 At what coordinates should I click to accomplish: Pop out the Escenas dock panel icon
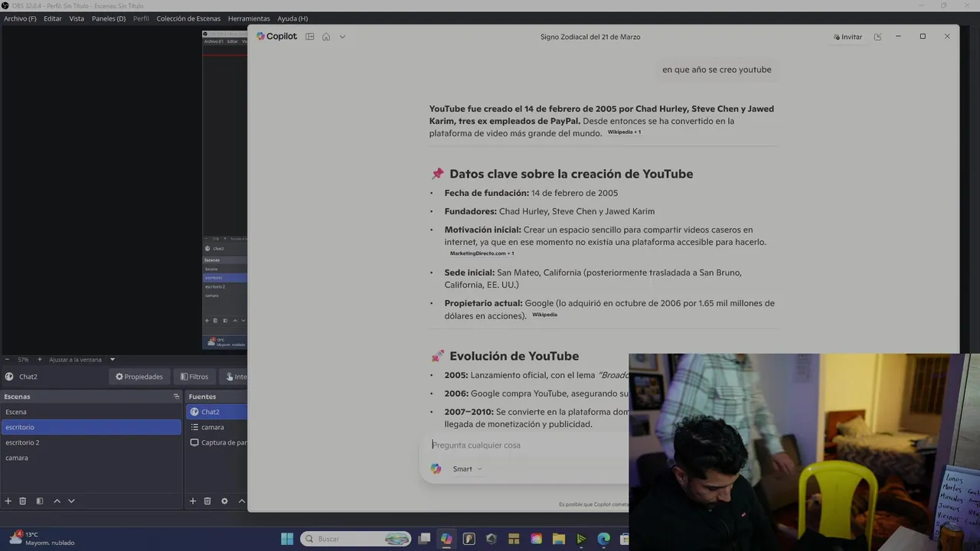point(176,396)
